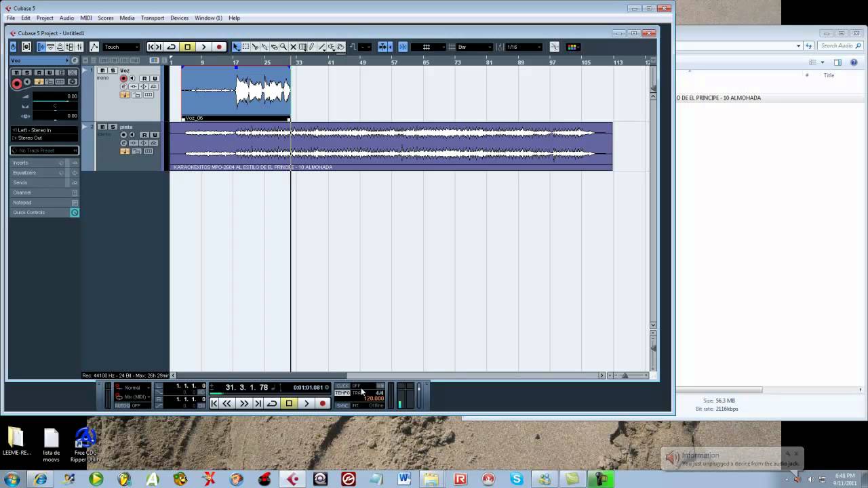This screenshot has height=488, width=868.
Task: Click transport panel Record button
Action: click(x=323, y=403)
